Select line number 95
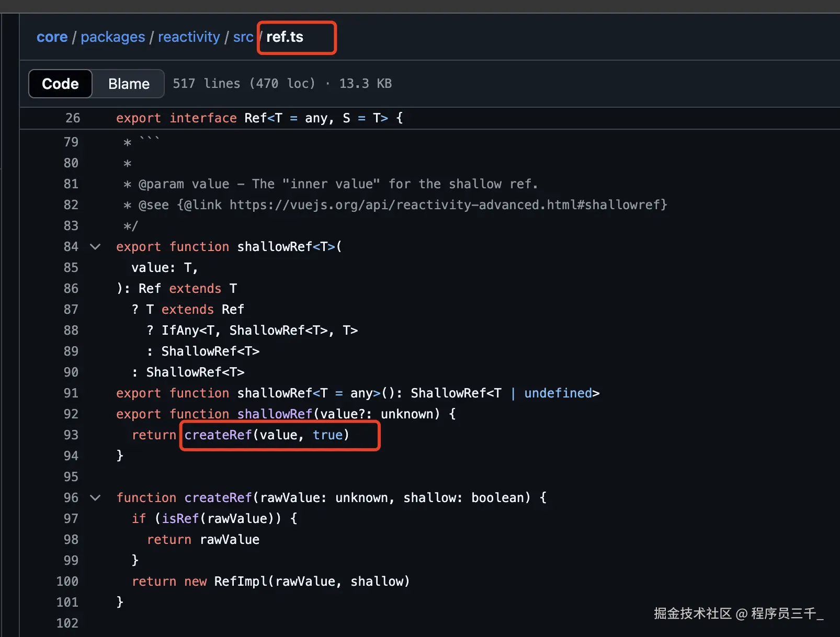840x637 pixels. tap(71, 477)
